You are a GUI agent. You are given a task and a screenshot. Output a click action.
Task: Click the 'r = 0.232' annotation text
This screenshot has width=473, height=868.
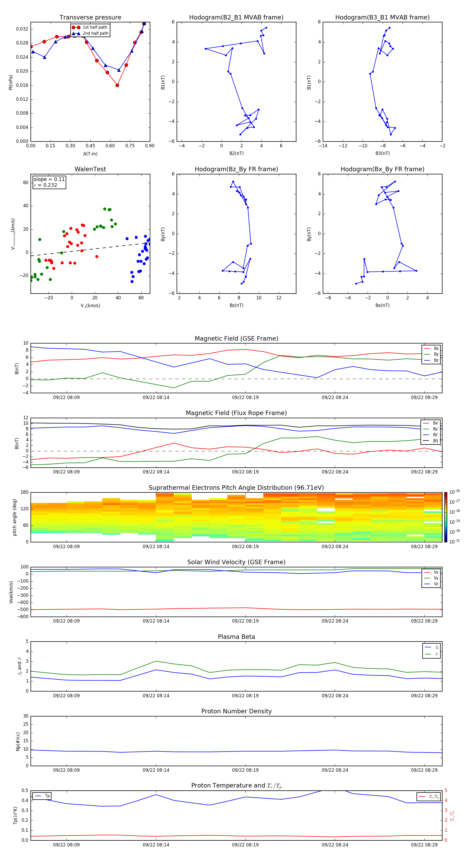click(x=45, y=185)
